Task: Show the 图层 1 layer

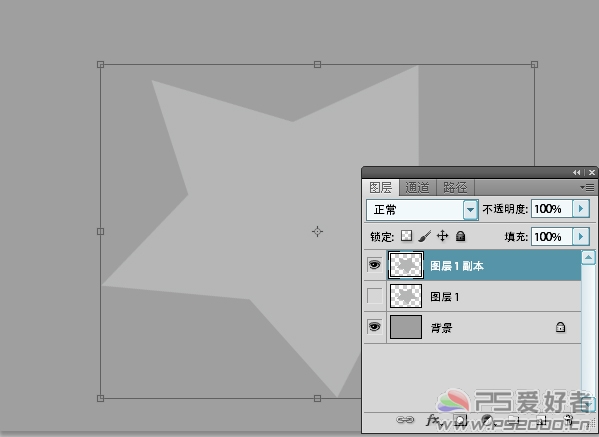Action: 374,296
